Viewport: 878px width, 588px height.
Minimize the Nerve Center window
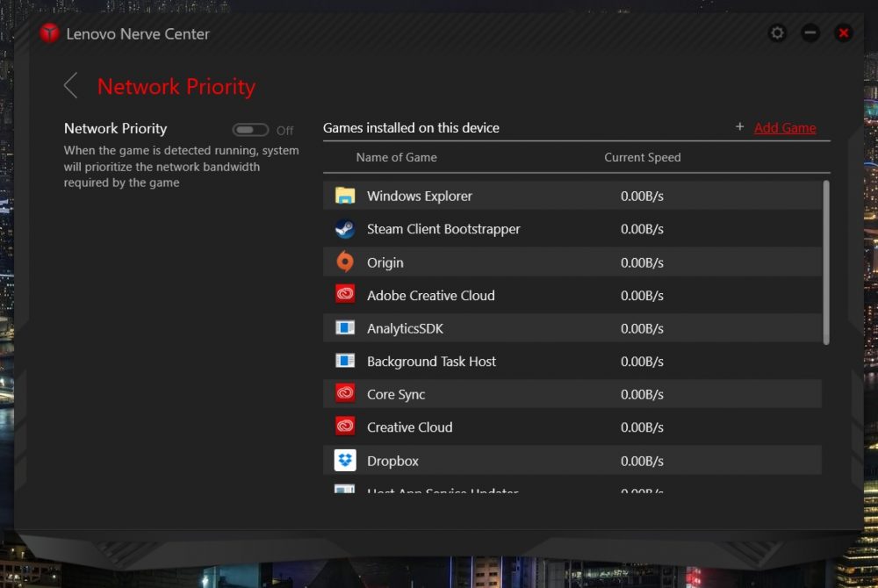810,33
